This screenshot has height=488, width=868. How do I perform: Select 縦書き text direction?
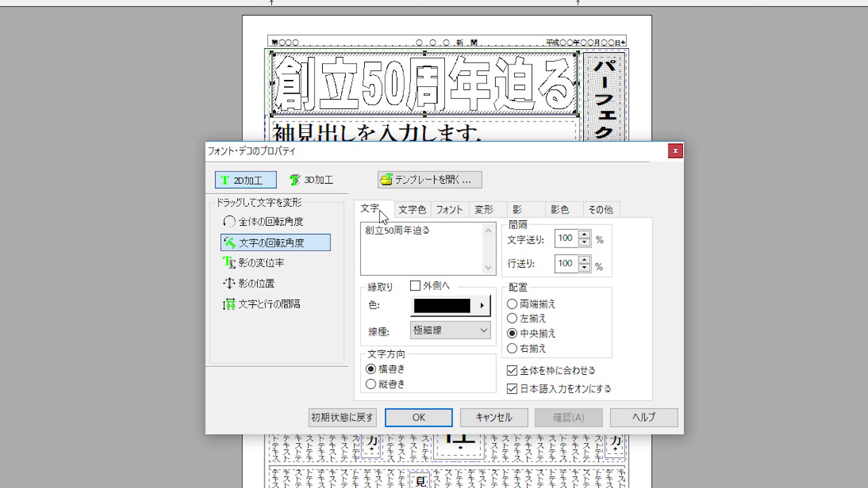pos(371,384)
